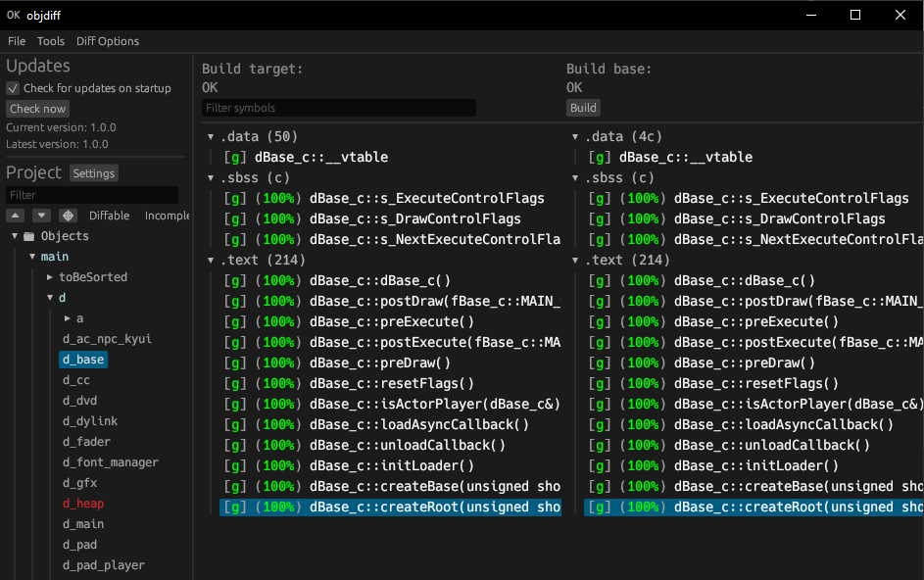The height and width of the screenshot is (580, 924).
Task: Toggle the Diffable filter option
Action: (109, 216)
